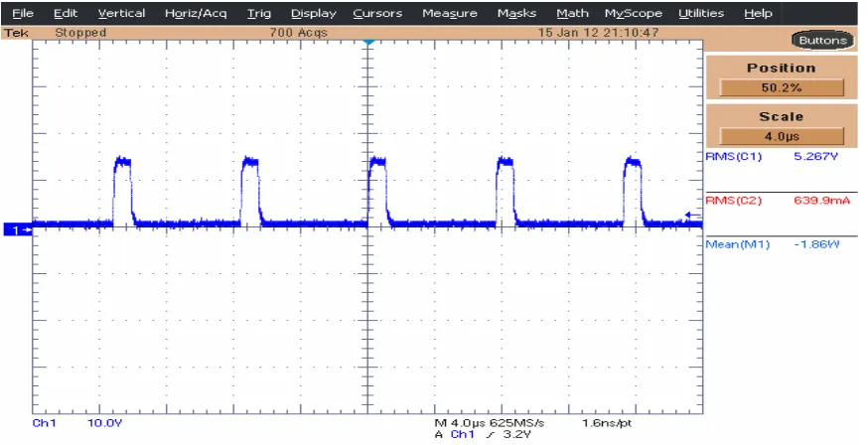Click the 639.9mA measurement value

click(821, 201)
